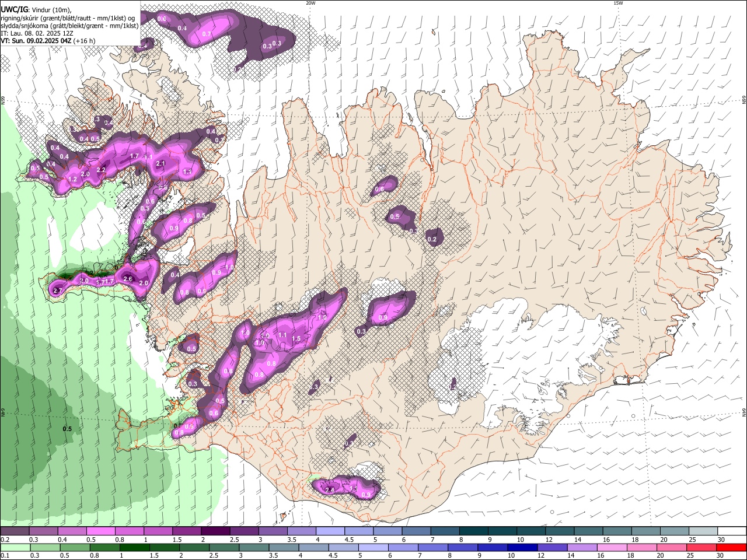747x560 pixels.
Task: Click the white swatch labeled 30 in top legend row
Action: pos(732,531)
